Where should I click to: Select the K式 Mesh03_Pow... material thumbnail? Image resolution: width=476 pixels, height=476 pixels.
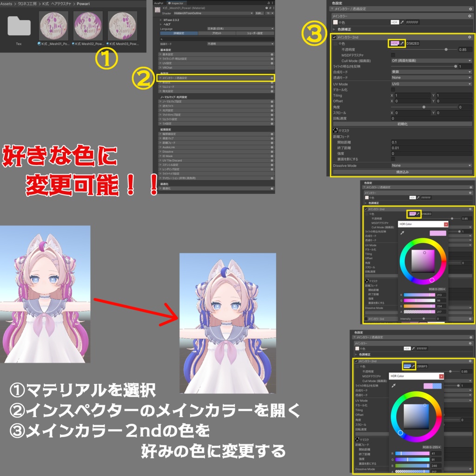(x=123, y=26)
